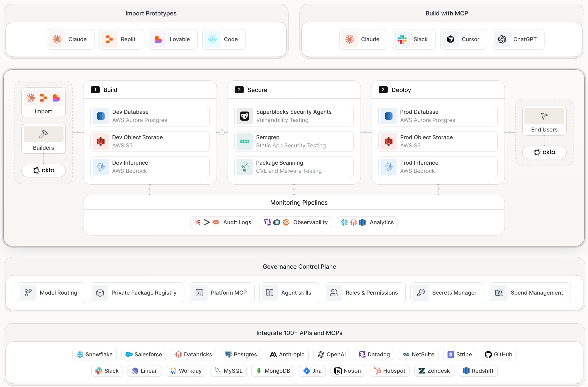Viewport: 588px width, 387px height.
Task: Choose the Datadog integration chip
Action: point(374,355)
